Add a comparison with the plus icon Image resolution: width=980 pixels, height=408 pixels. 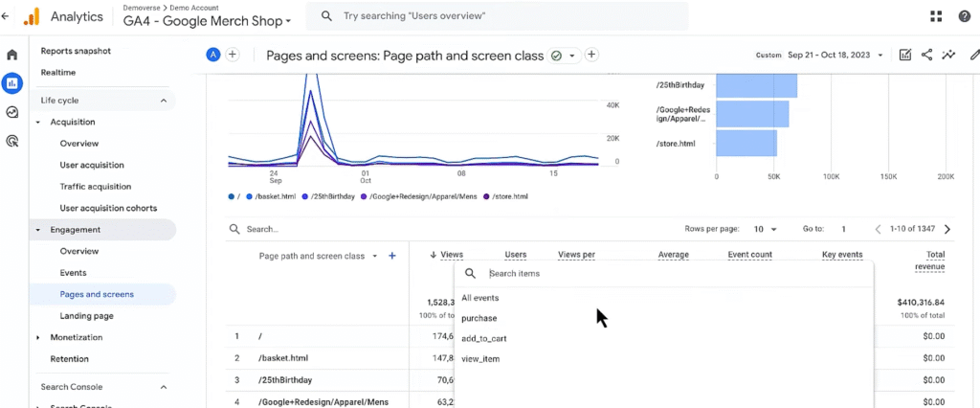pyautogui.click(x=232, y=55)
